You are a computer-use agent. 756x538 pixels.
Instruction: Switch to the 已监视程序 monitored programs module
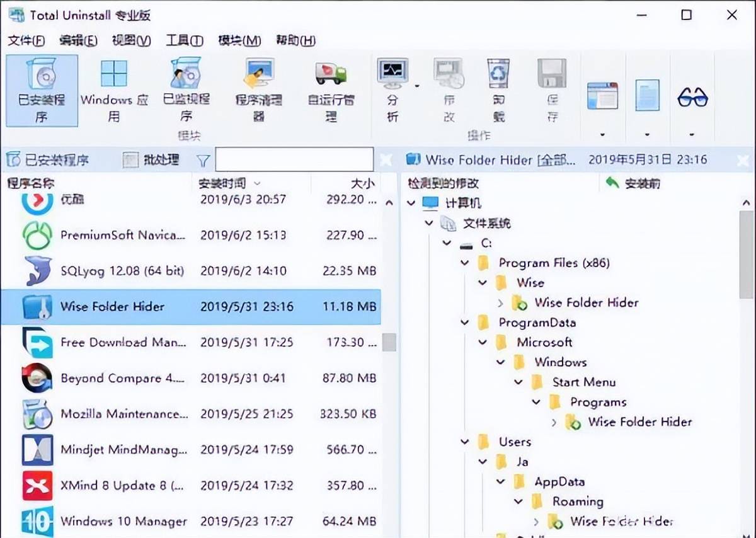pyautogui.click(x=186, y=90)
